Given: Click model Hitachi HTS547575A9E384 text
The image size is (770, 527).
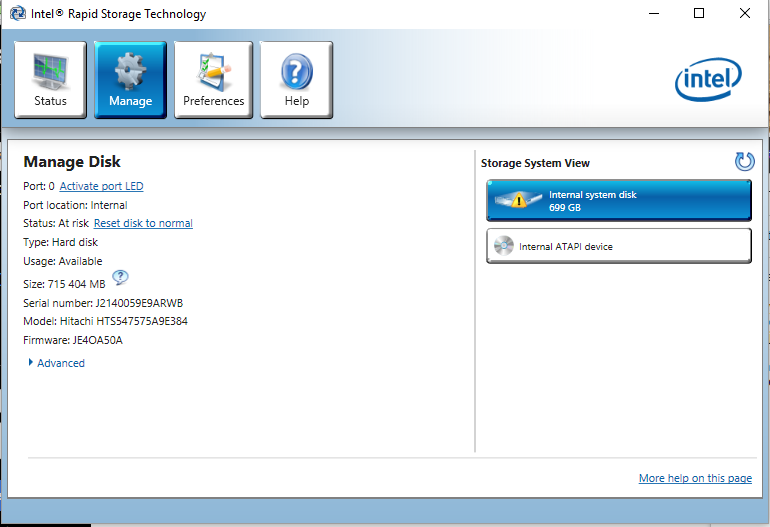Looking at the screenshot, I should click(x=106, y=321).
